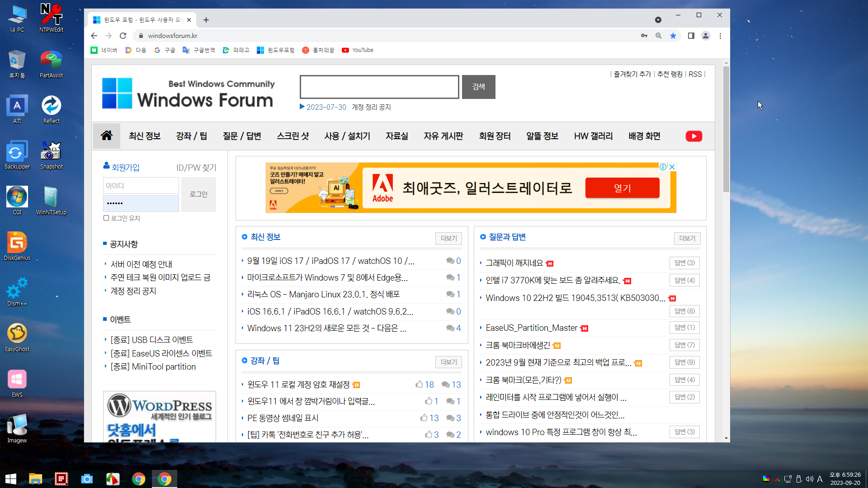Open the 스크린 샷 menu item

pos(293,136)
